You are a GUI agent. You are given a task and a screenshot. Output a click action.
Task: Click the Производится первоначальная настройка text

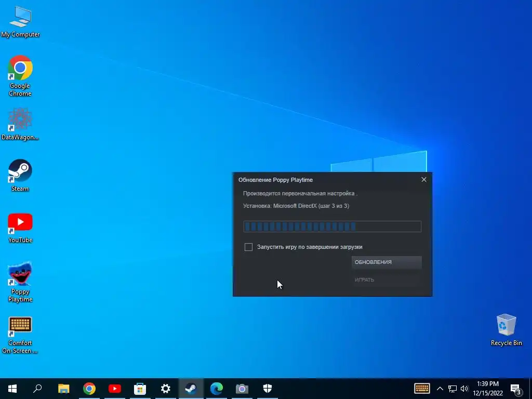click(x=300, y=193)
